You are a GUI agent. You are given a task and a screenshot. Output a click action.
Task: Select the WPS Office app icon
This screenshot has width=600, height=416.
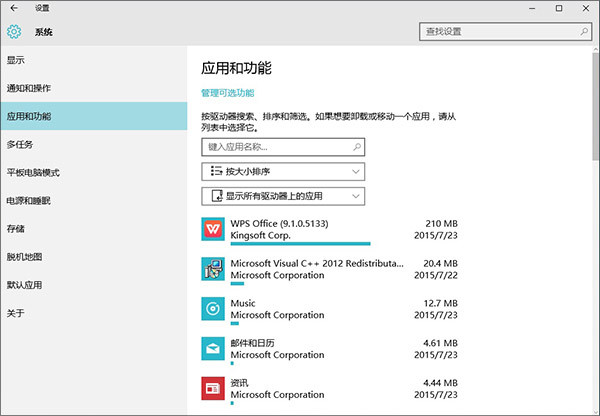point(213,229)
